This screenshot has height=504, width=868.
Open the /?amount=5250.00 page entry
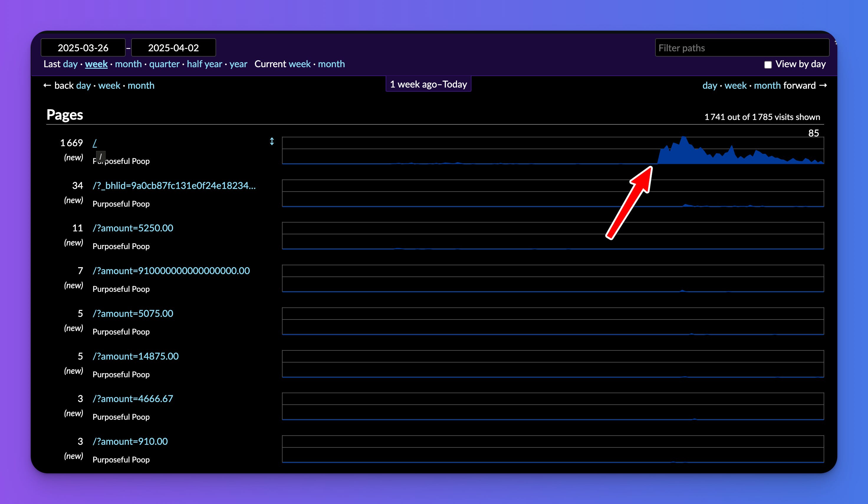[133, 228]
